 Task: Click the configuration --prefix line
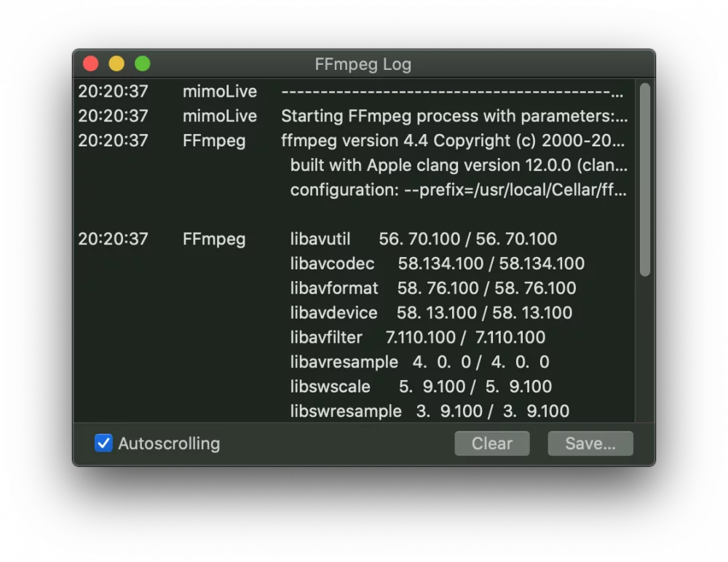459,190
